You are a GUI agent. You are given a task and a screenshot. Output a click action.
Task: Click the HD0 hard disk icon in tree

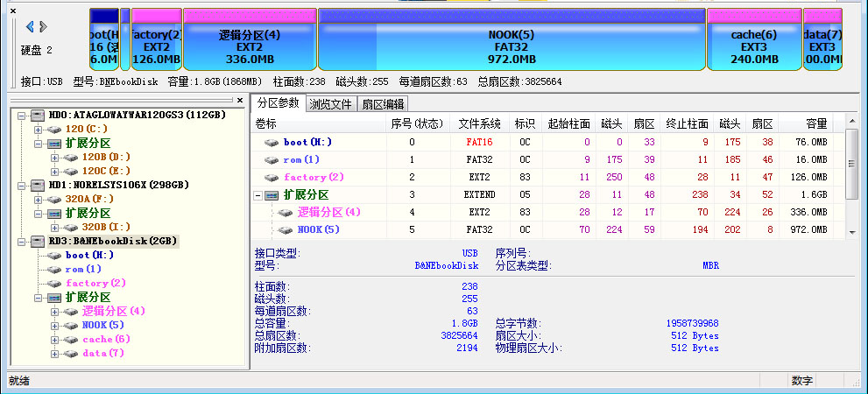37,115
